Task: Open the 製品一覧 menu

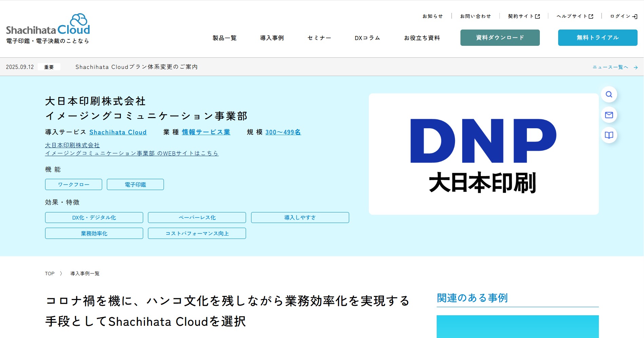Action: click(x=224, y=38)
